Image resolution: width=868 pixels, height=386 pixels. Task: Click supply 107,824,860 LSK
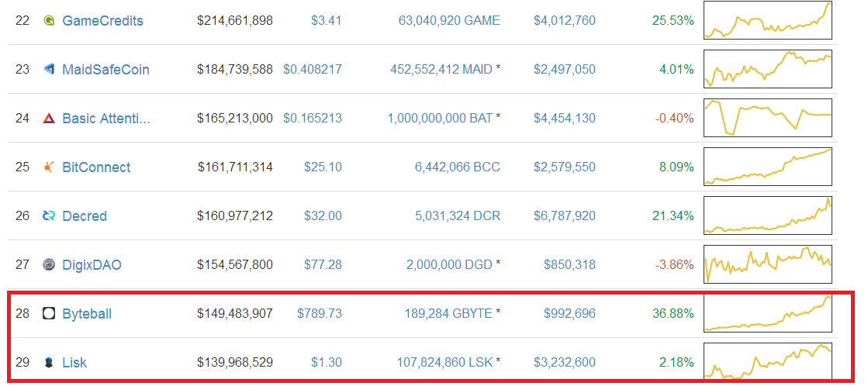tap(444, 363)
